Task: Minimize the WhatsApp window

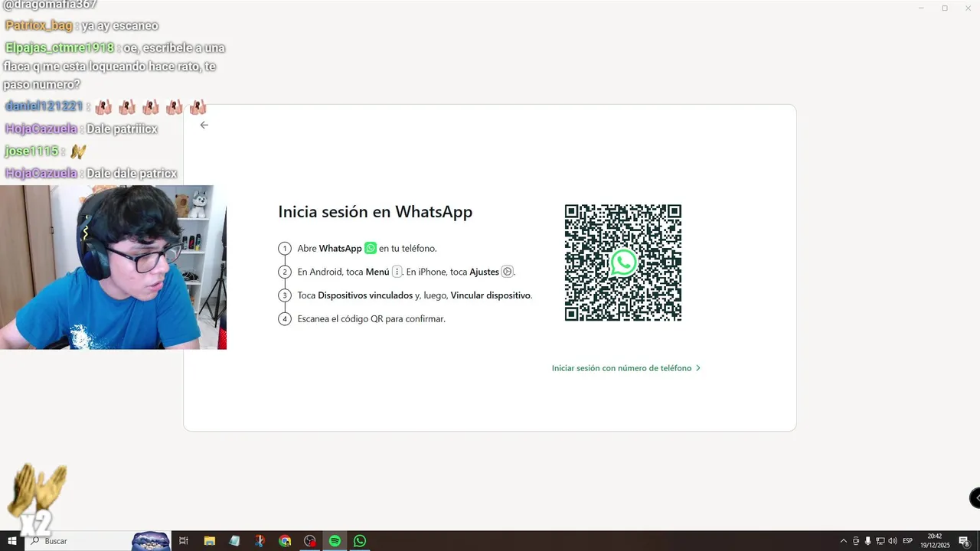Action: tap(922, 8)
